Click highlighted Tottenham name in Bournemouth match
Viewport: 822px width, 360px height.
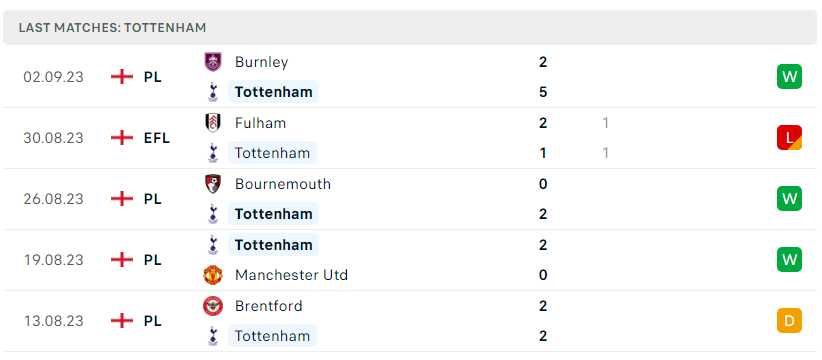coord(273,214)
